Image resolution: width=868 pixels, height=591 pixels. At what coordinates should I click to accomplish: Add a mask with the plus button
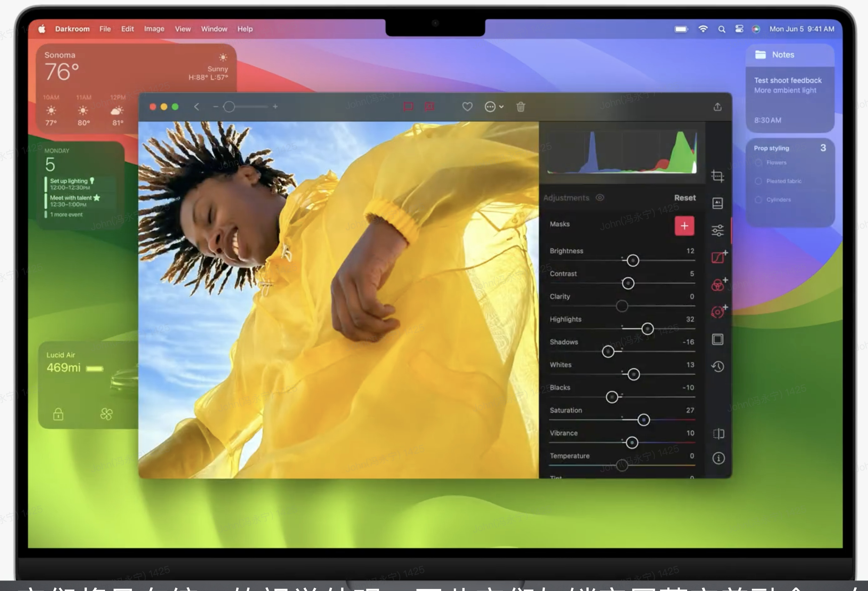click(x=684, y=226)
